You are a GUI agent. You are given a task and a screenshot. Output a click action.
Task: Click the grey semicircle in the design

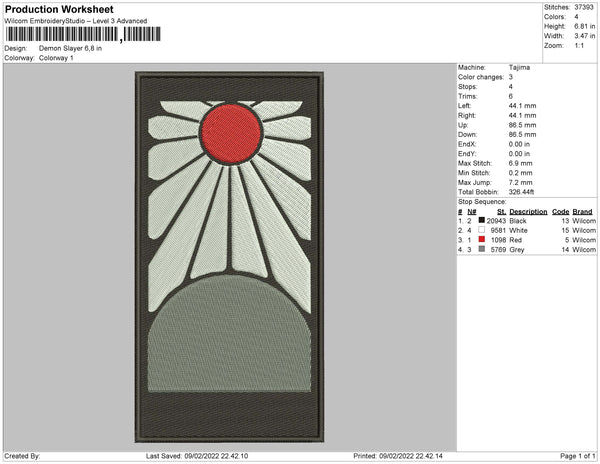[229, 334]
